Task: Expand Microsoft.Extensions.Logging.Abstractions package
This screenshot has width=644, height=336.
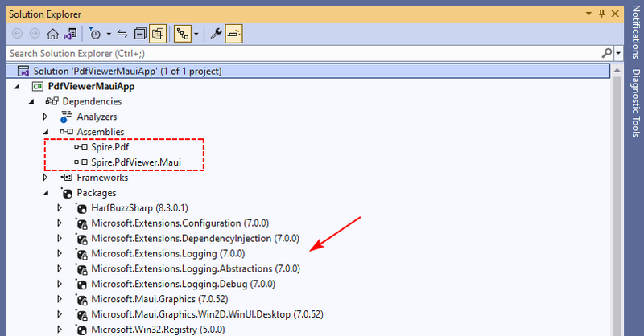Action: tap(60, 268)
